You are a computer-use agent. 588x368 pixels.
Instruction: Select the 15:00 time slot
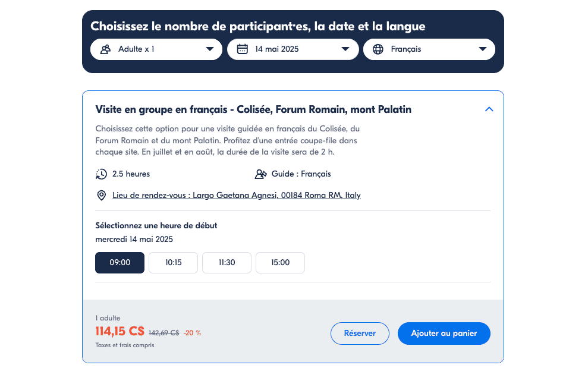280,263
